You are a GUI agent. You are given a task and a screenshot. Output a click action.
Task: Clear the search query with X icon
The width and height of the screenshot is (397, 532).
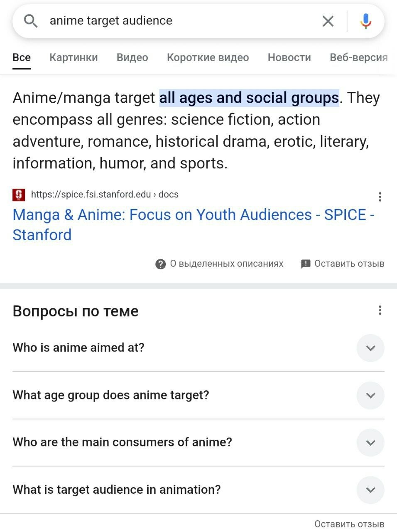328,21
